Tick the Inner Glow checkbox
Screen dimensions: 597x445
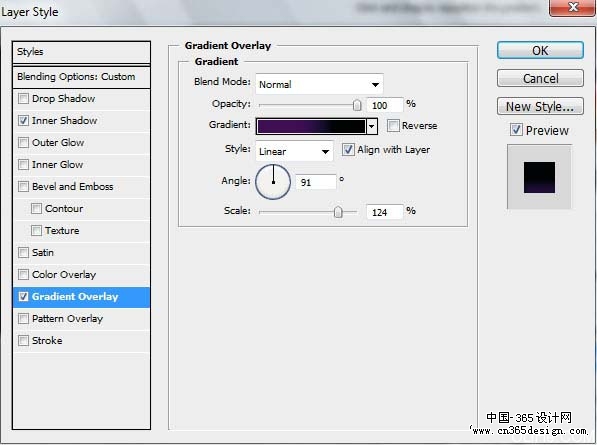tap(23, 165)
